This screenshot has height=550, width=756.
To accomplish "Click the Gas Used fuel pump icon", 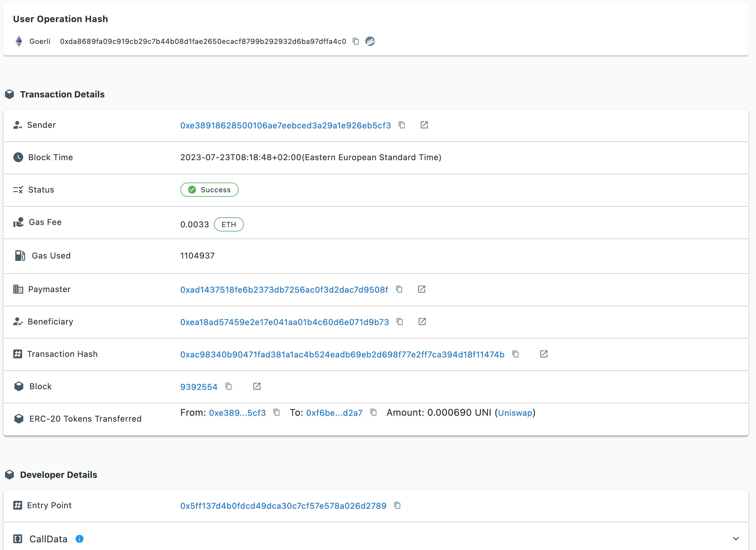I will pos(20,256).
